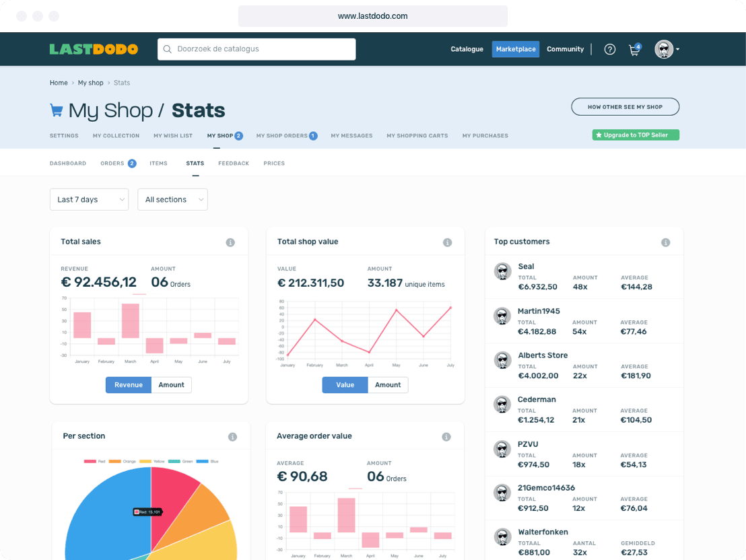The height and width of the screenshot is (560, 746).
Task: Switch Total sales chart to Amount
Action: click(x=172, y=385)
